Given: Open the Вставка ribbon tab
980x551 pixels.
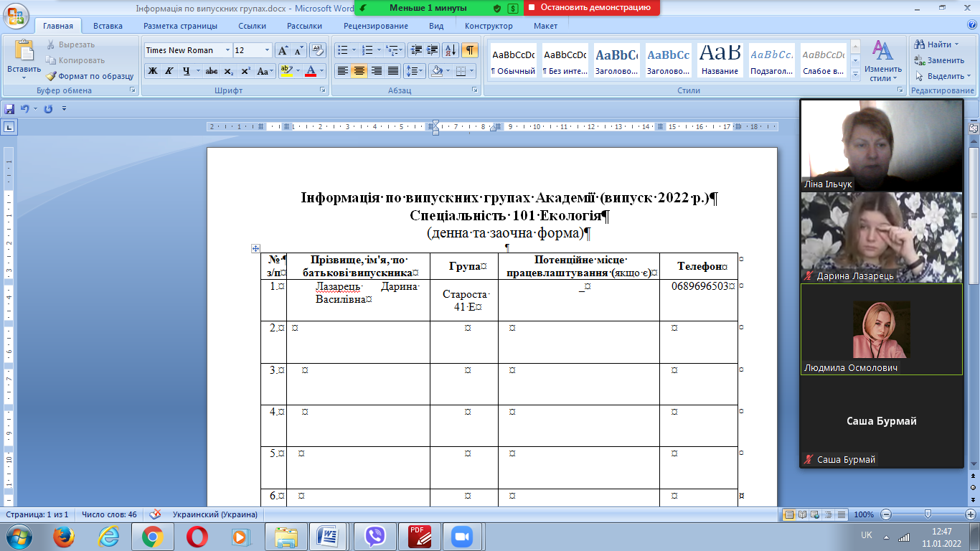Looking at the screenshot, I should 108,26.
